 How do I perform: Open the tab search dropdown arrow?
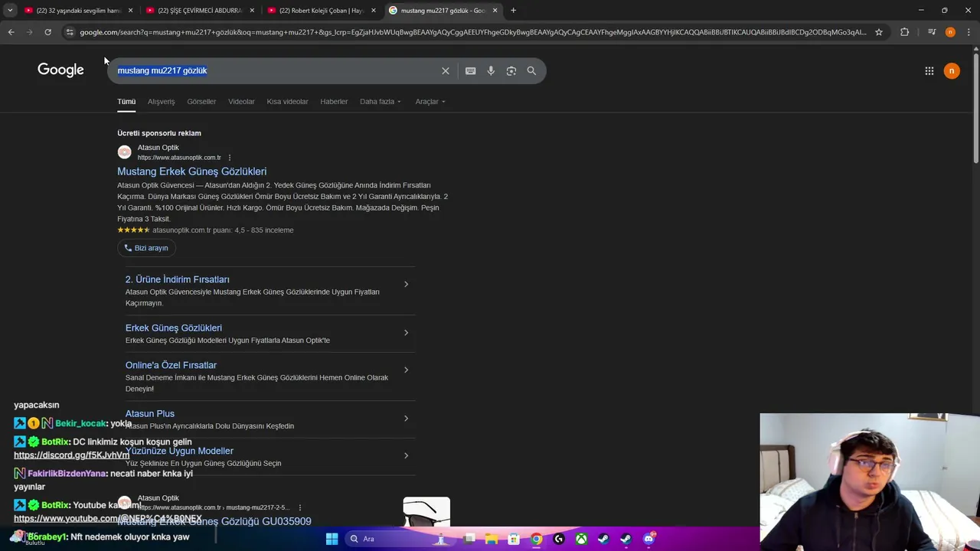point(10,11)
